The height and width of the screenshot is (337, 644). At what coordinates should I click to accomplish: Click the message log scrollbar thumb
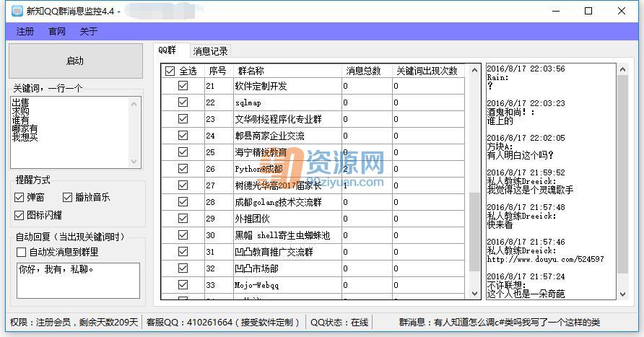pos(622,175)
